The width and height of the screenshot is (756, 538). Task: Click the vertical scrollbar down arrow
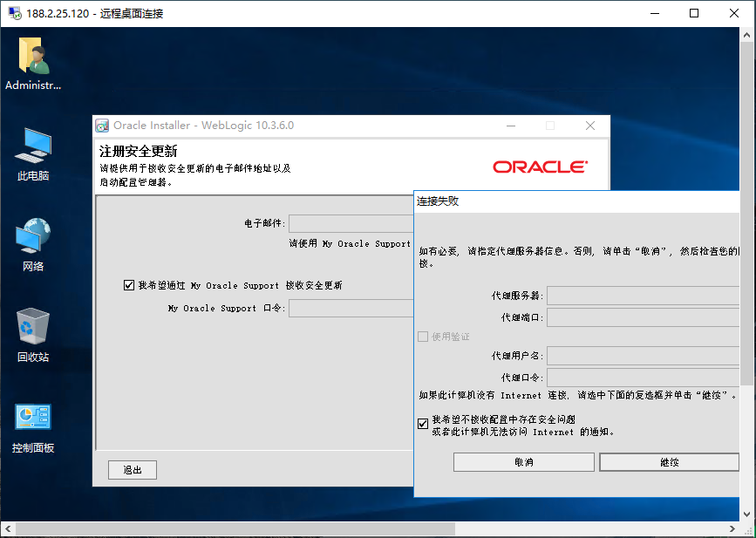[746, 514]
